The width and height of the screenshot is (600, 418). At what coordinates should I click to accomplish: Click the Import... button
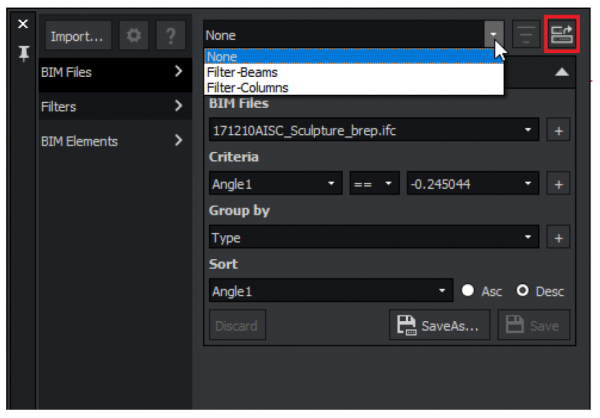coord(77,37)
